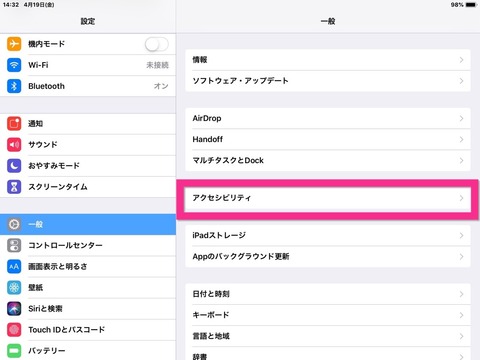Open AirDrop settings
Viewport: 480px width, 360px height.
click(328, 118)
